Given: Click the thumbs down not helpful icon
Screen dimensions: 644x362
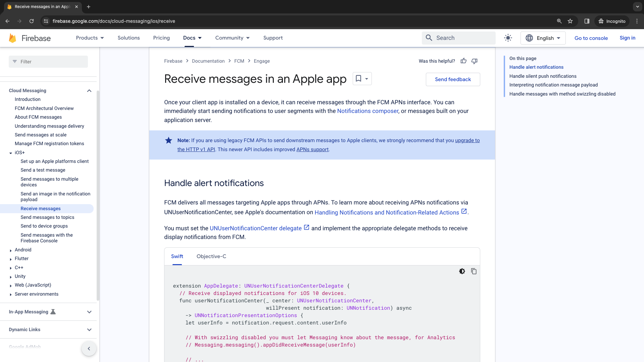Looking at the screenshot, I should [474, 61].
